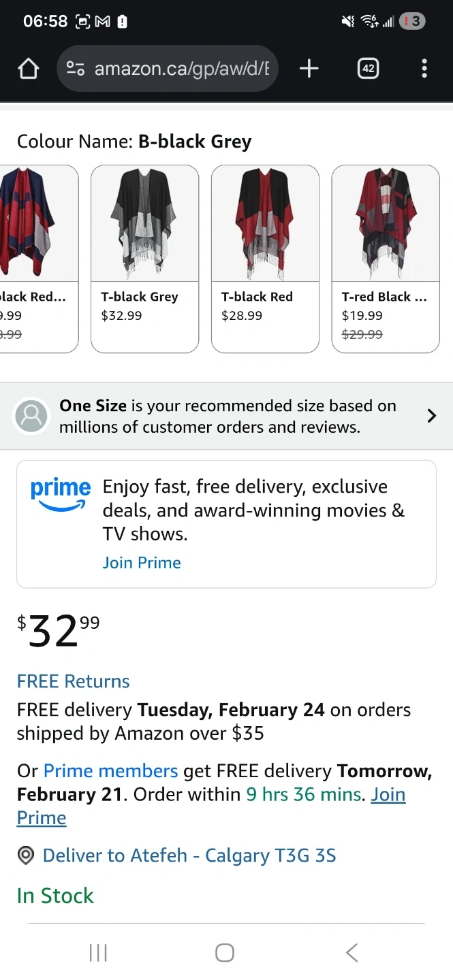Open the site information icon in address bar

[76, 69]
